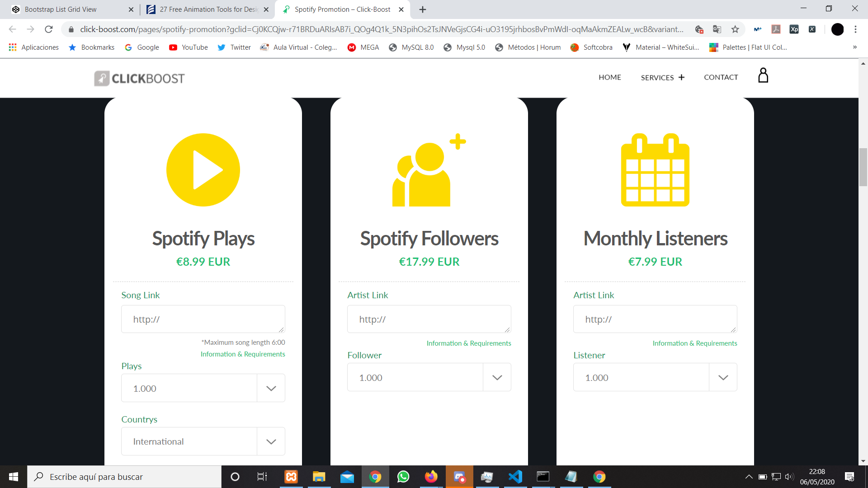This screenshot has height=488, width=868.
Task: Open the Windows notification center
Action: [x=849, y=477]
